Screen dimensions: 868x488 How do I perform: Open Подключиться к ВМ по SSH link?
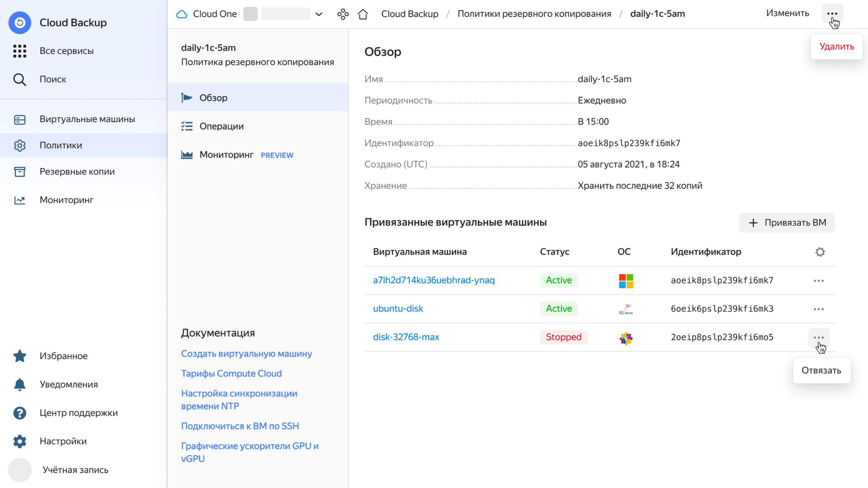(x=240, y=426)
